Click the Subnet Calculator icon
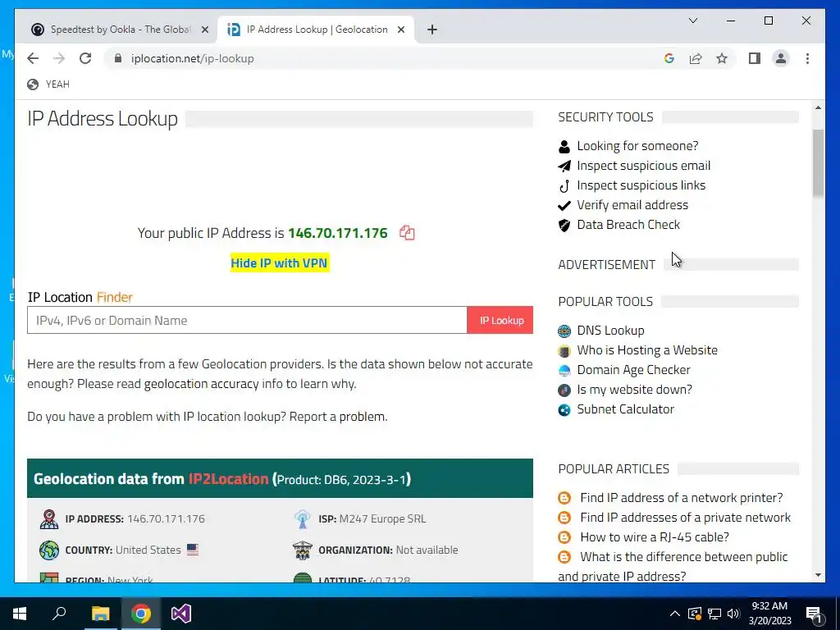This screenshot has width=840, height=630. pos(564,410)
